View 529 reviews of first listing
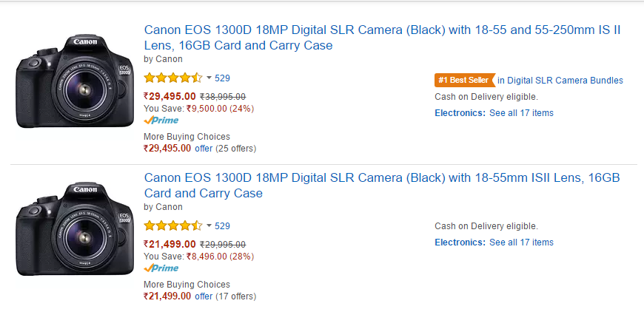644x312 pixels. 222,78
